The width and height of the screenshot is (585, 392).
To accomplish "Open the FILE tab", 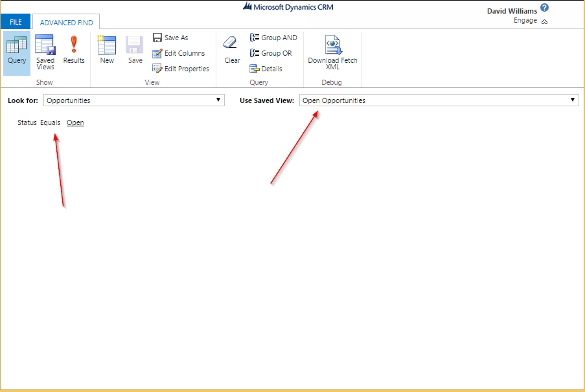I will 16,22.
